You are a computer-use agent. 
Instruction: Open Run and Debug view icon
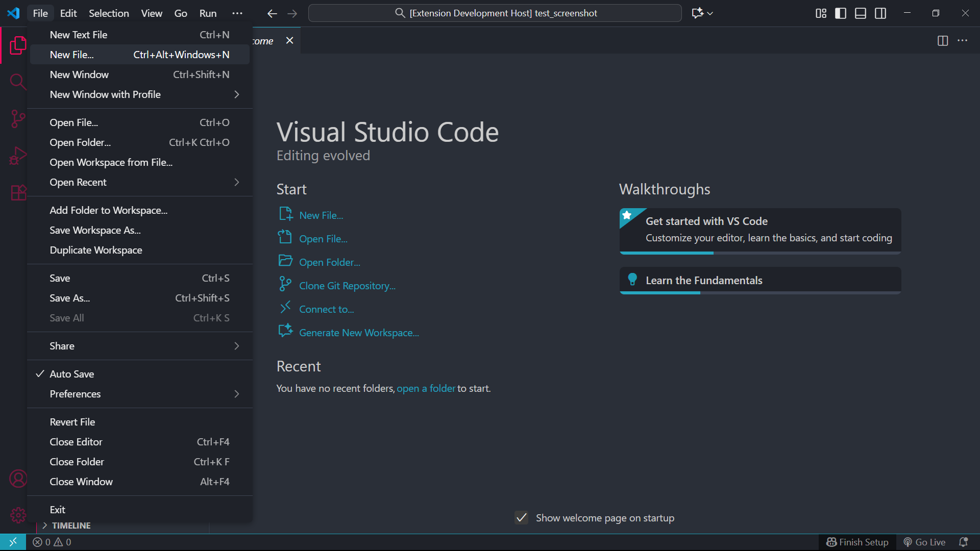click(18, 156)
